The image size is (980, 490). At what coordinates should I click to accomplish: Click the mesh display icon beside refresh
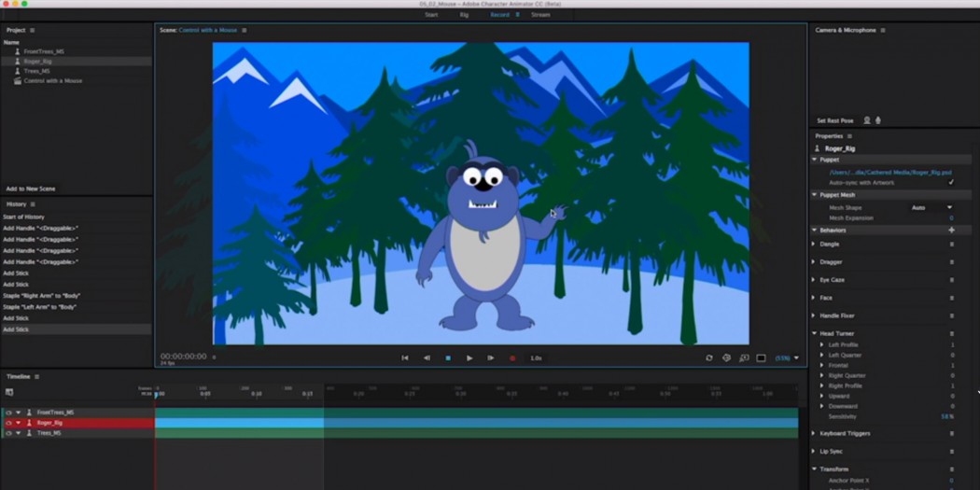[726, 358]
